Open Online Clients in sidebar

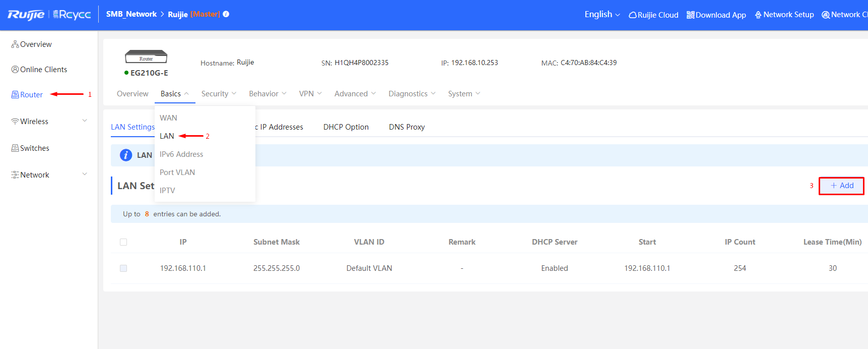pos(39,70)
